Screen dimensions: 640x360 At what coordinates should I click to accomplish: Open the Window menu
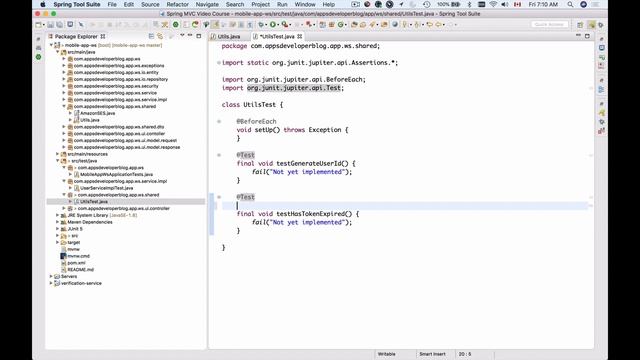[305, 4]
